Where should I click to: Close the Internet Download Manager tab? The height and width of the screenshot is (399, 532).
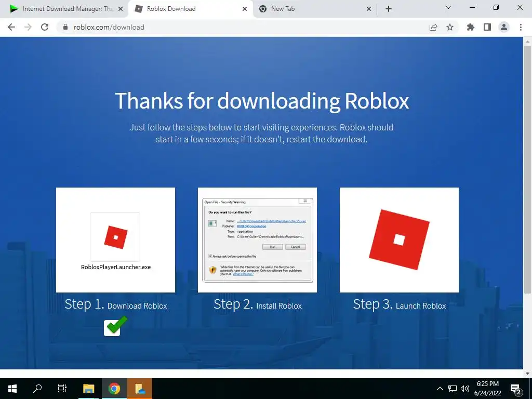pos(121,9)
